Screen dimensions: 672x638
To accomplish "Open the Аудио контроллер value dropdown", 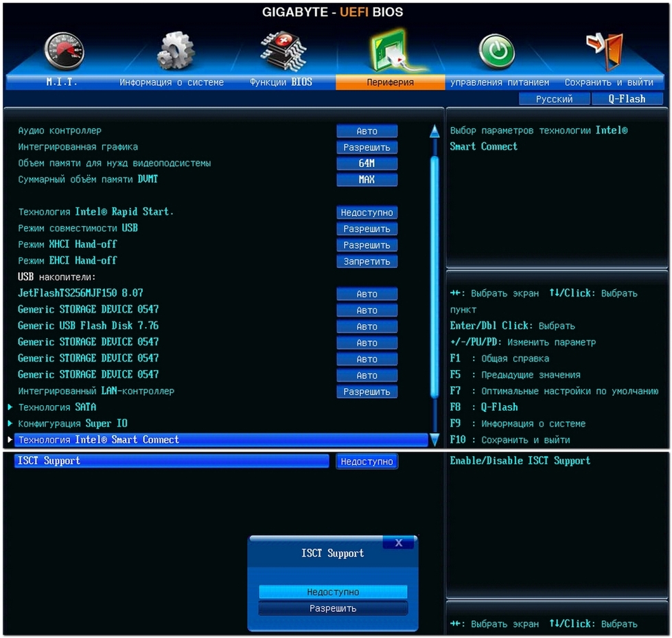I will click(367, 131).
